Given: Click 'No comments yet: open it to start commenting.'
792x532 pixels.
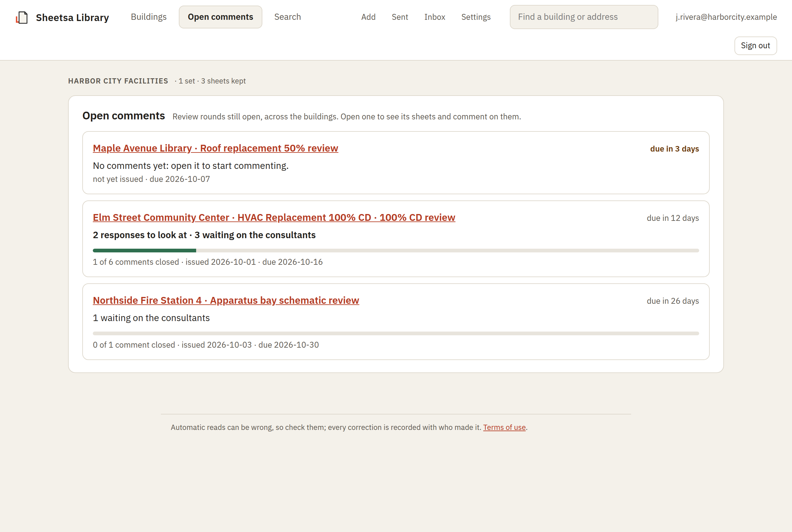Looking at the screenshot, I should tap(190, 165).
